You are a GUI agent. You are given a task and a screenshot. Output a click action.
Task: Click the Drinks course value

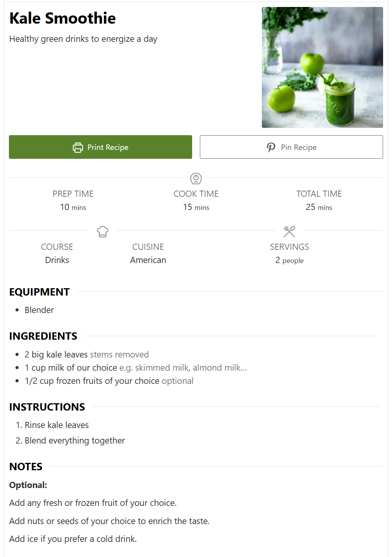(x=57, y=260)
